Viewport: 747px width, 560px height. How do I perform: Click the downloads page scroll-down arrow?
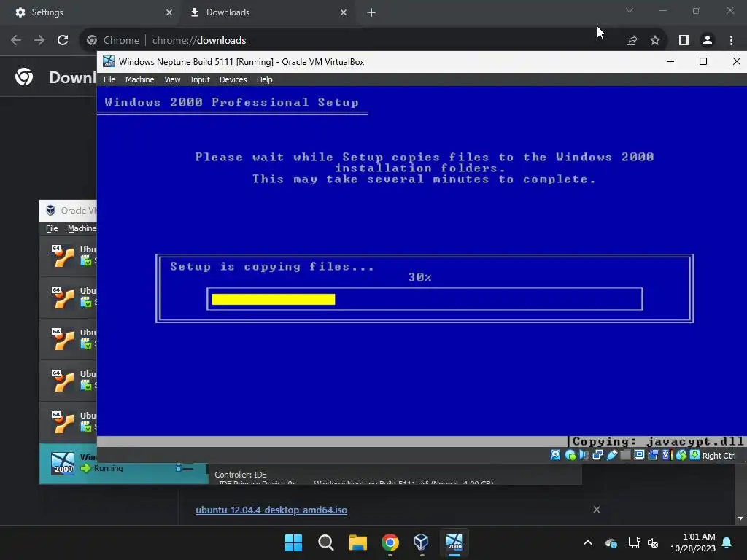pos(741,518)
